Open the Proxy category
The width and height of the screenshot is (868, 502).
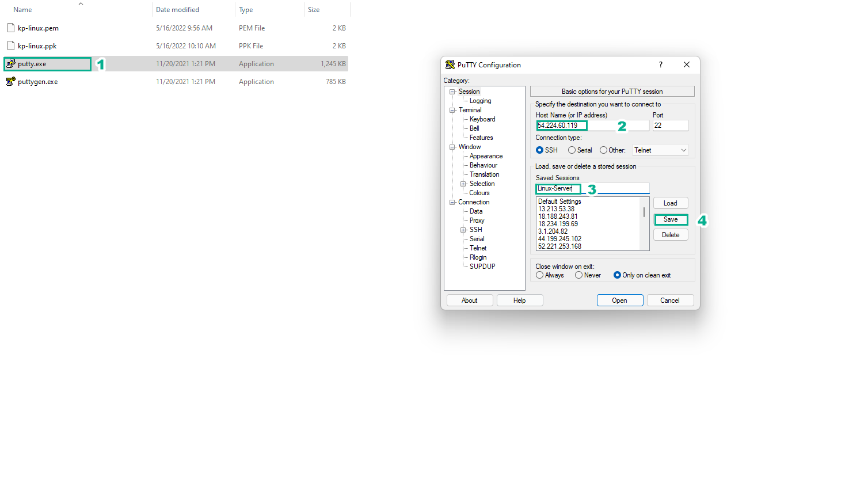(x=477, y=220)
